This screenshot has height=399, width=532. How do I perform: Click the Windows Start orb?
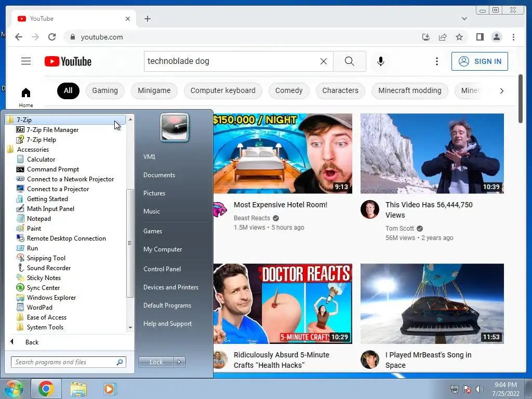(x=14, y=389)
